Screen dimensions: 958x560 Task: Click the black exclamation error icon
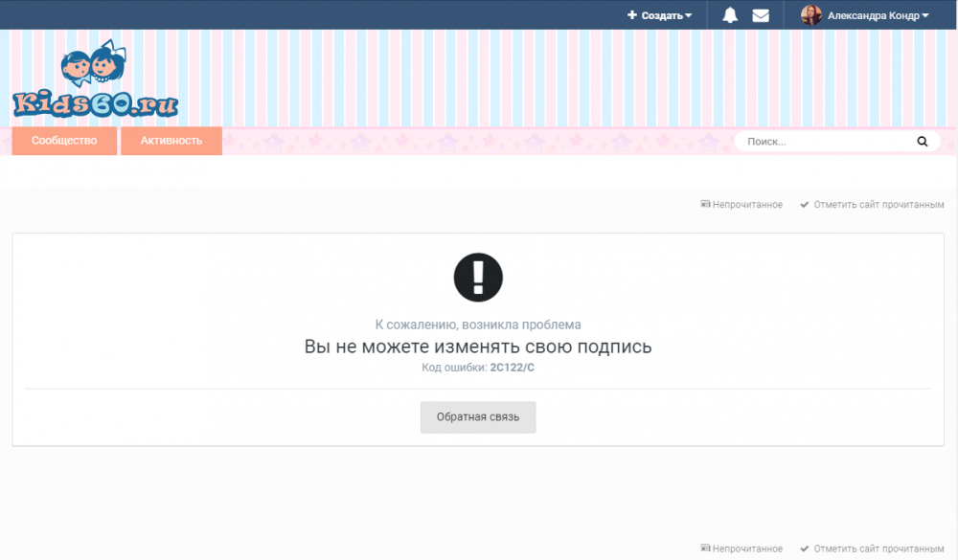478,278
